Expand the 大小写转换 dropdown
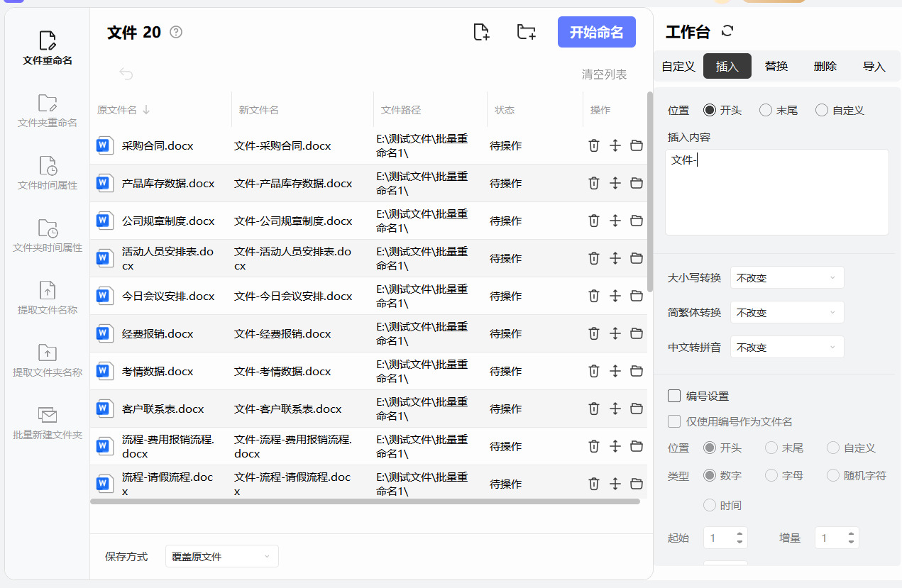 [x=787, y=278]
